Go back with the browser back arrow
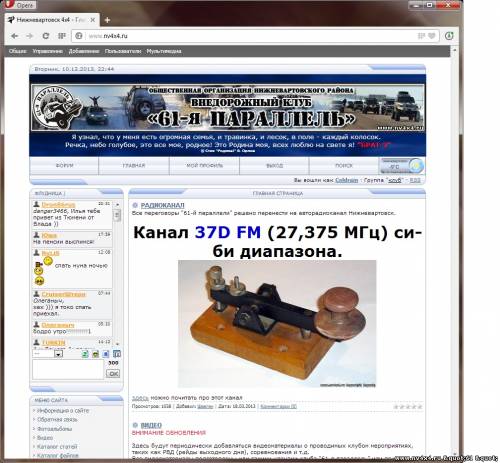The height and width of the screenshot is (463, 500). 14,36
